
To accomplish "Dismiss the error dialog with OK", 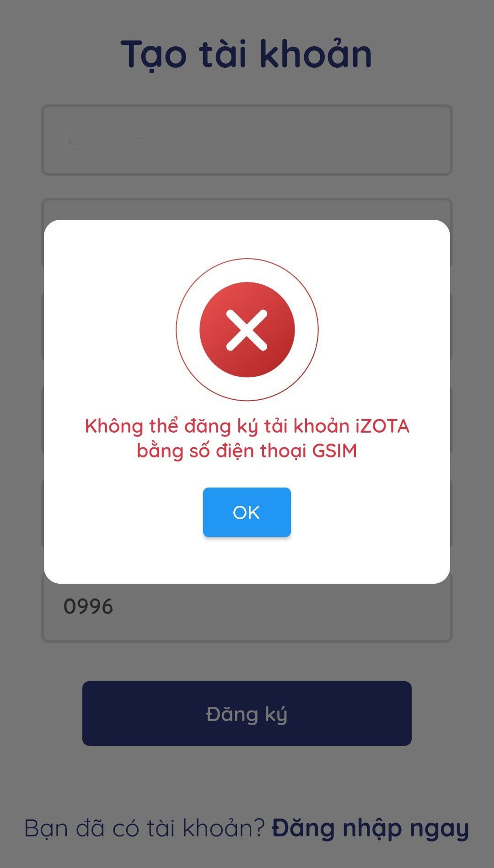I will point(247,512).
